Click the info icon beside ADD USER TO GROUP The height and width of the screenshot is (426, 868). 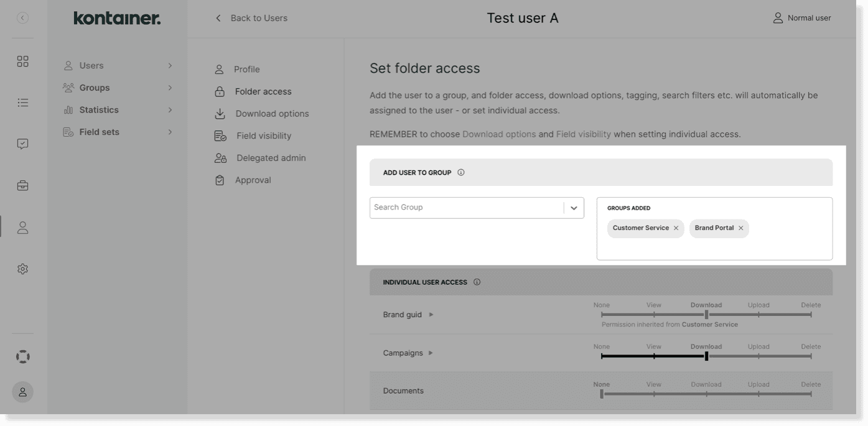461,172
